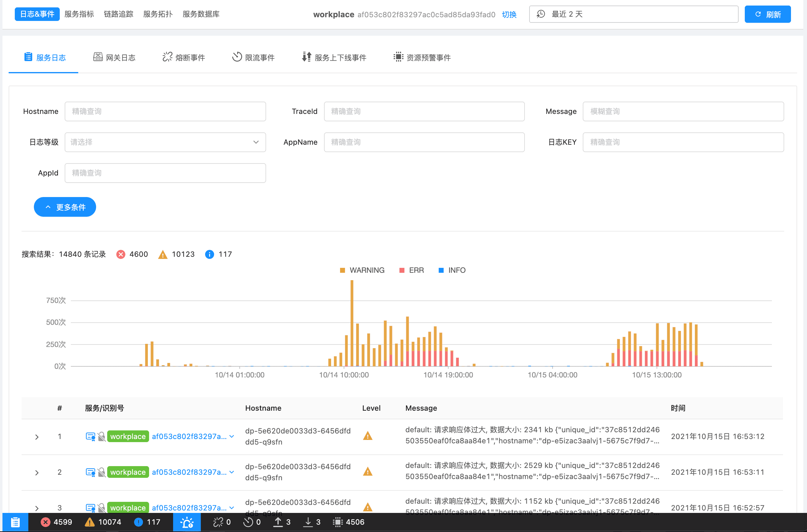Open the service ID link af053c802f83297a... in row 2
The image size is (807, 532).
tap(189, 472)
